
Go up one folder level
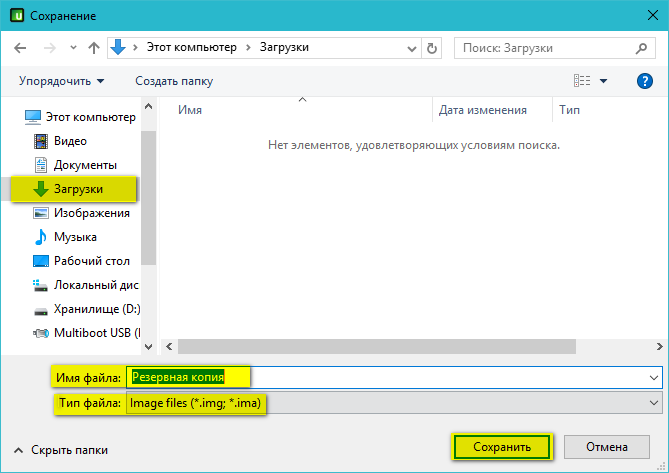click(x=94, y=48)
